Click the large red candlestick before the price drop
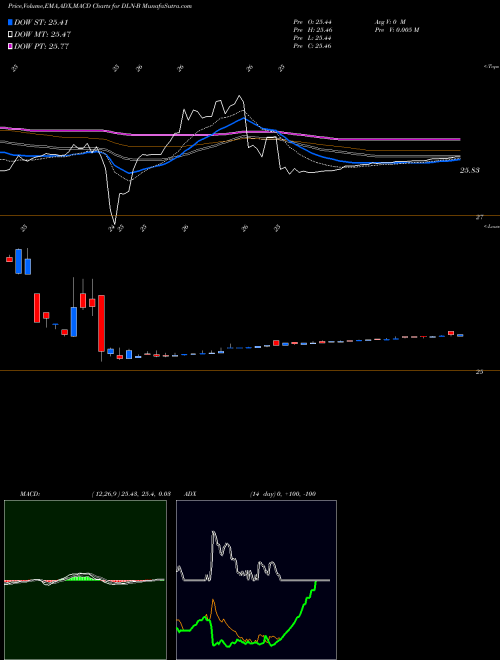The image size is (500, 660). [101, 323]
